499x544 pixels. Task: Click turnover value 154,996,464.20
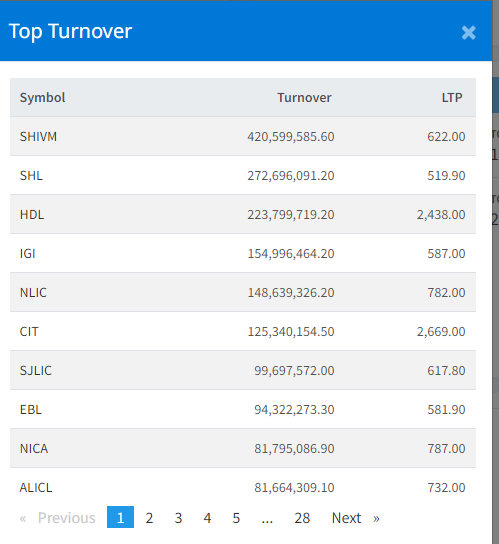coord(291,254)
